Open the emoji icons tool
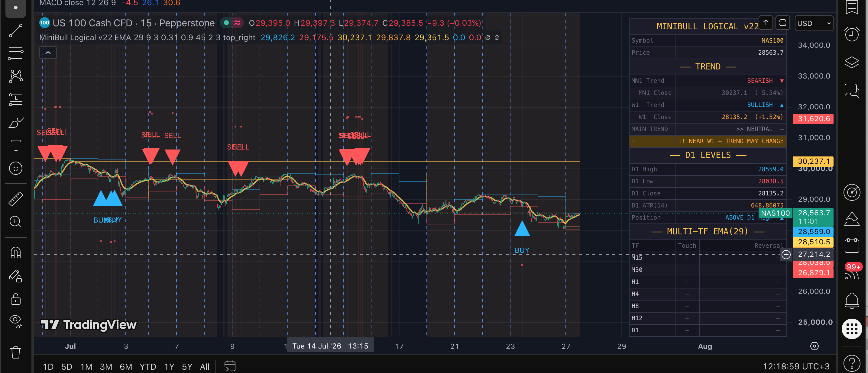Viewport: 868px width, 373px height. pyautogui.click(x=15, y=168)
